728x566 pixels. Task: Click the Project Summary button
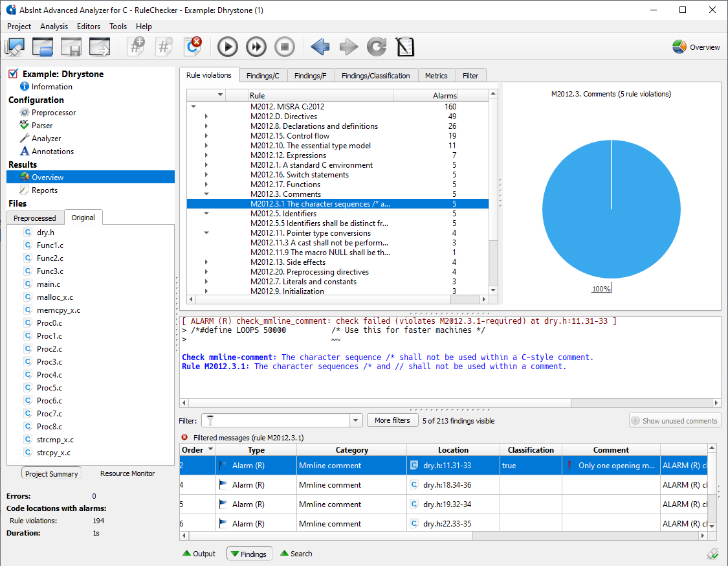coord(52,473)
